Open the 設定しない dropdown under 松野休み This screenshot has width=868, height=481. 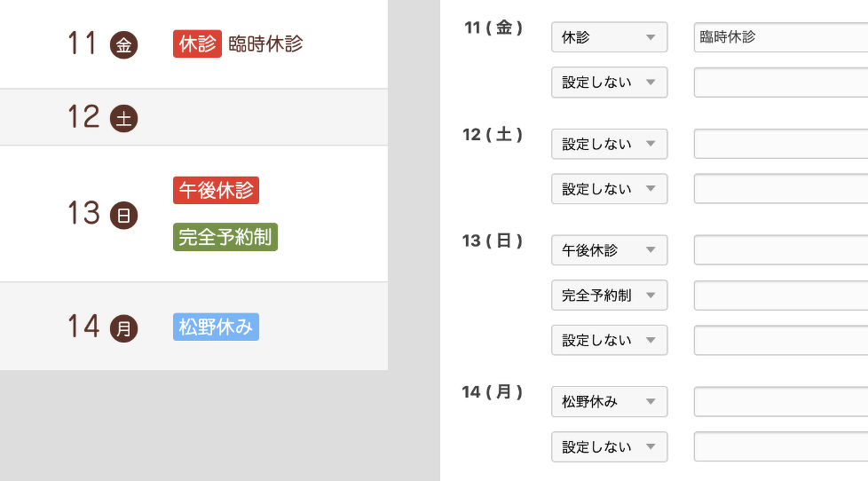pos(609,446)
